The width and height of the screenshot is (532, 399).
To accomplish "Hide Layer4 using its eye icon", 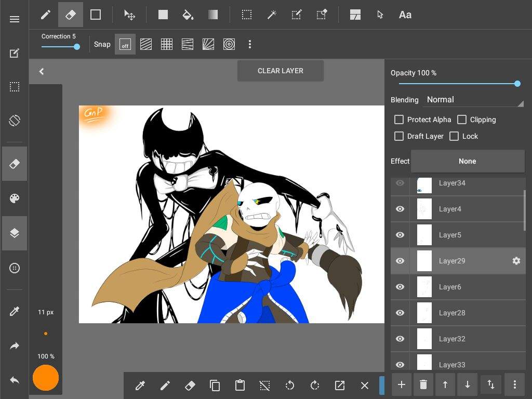I will tap(400, 209).
